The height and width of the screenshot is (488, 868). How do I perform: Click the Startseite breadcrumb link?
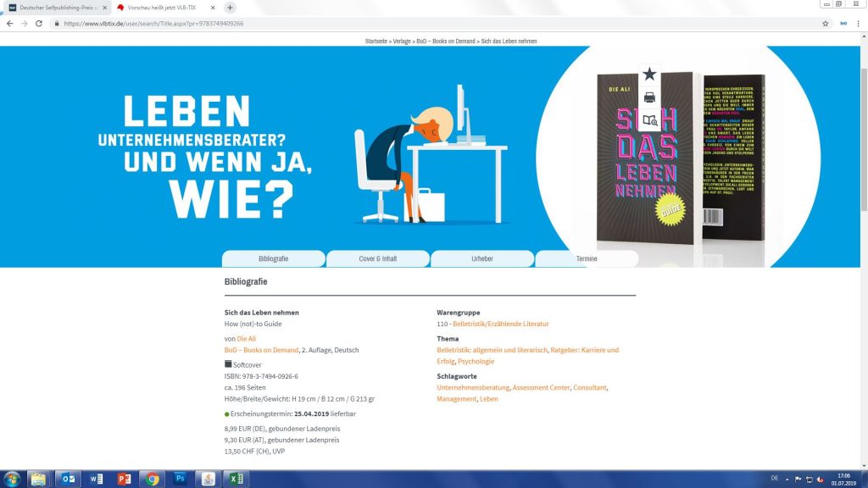point(376,41)
